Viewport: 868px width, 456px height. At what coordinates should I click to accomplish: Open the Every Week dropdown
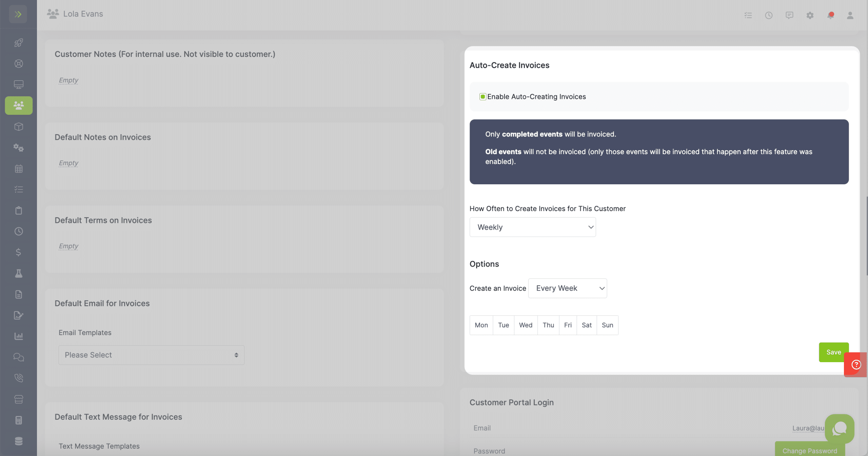[x=568, y=288]
